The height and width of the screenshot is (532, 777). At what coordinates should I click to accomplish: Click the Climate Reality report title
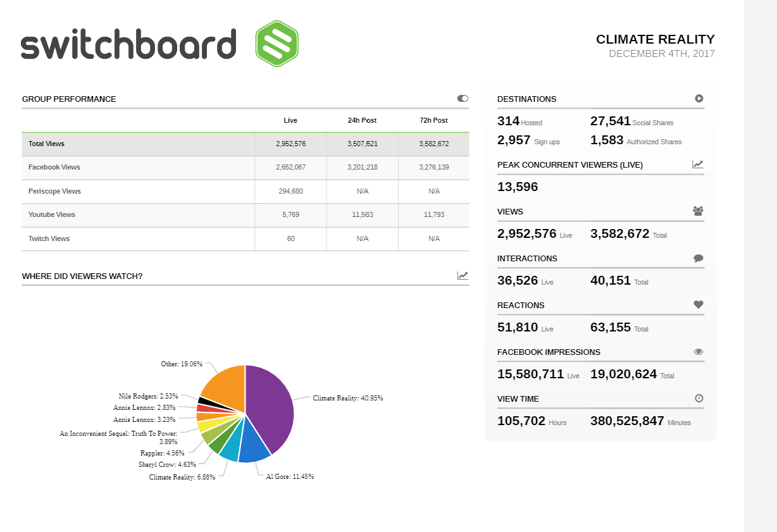tap(656, 39)
